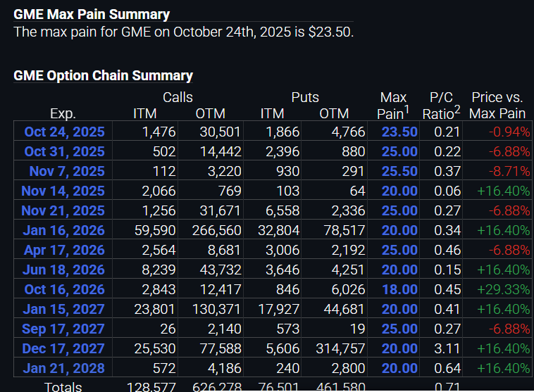Open the Sep 17, 2027 expiration link
The width and height of the screenshot is (534, 392).
63,329
